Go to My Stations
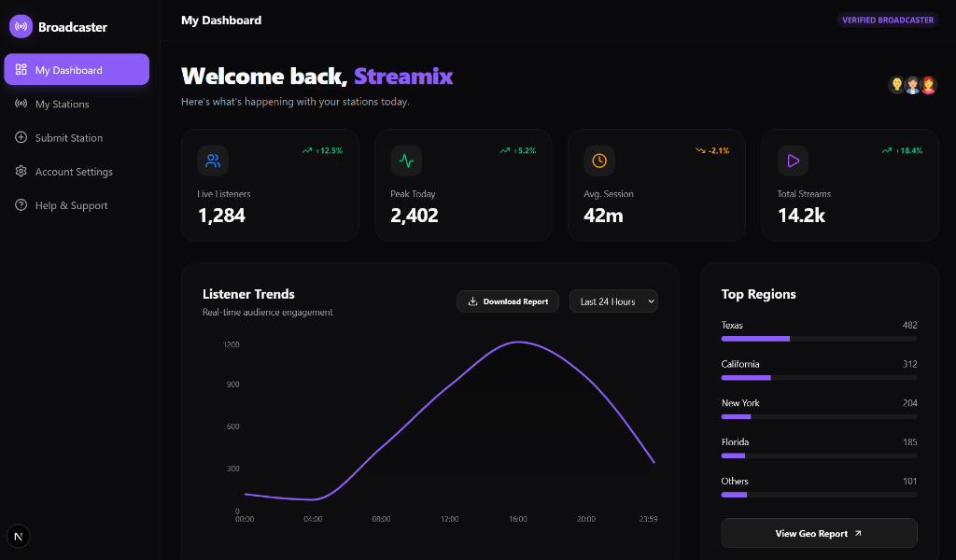Screen dimensions: 956x560 (x=62, y=105)
